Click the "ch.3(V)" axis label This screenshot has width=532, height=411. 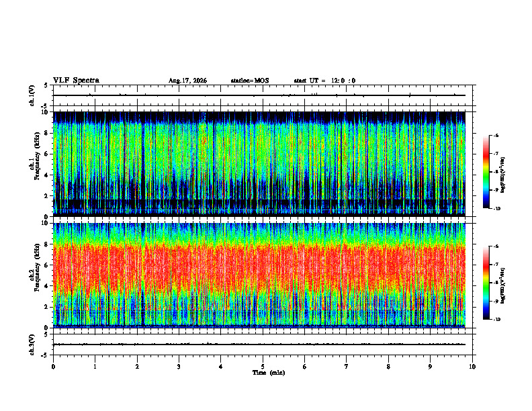point(32,345)
